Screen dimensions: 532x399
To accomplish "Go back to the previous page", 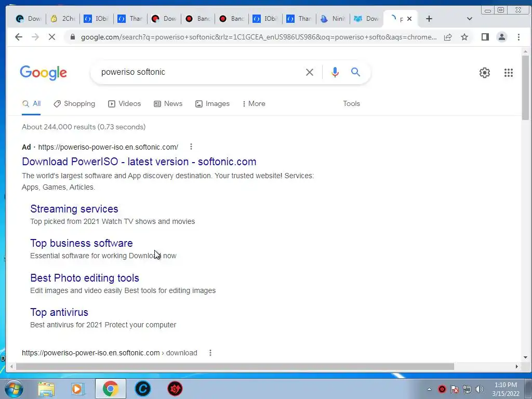I will point(19,37).
